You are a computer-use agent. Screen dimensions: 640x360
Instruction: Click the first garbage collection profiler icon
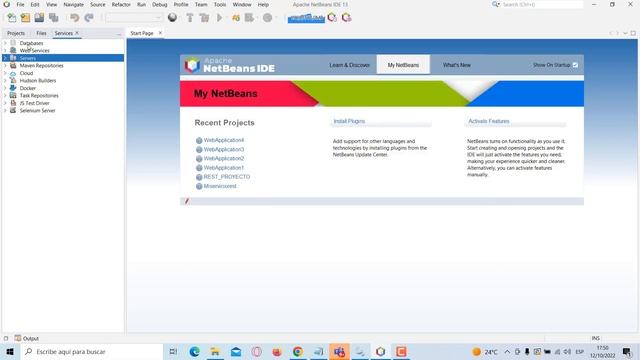[x=332, y=18]
